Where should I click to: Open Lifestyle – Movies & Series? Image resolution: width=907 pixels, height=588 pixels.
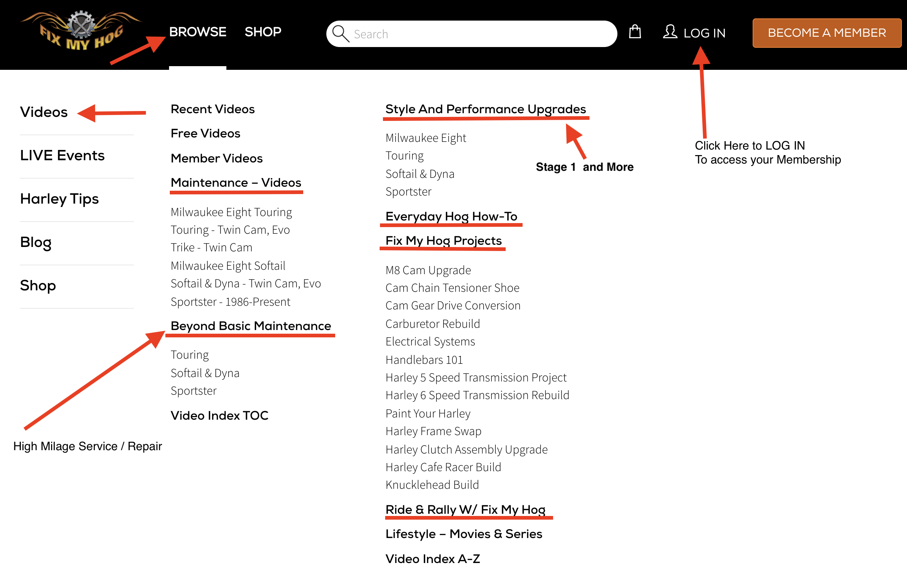(x=464, y=534)
